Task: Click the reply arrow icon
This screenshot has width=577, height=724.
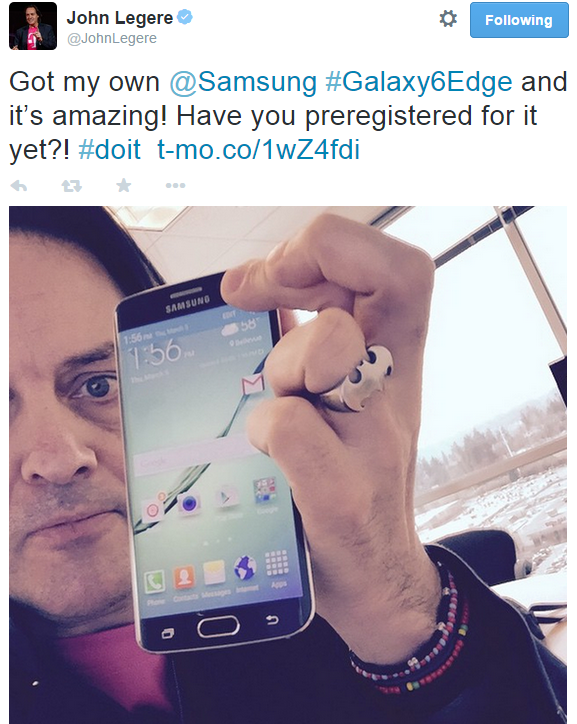Action: 19,186
